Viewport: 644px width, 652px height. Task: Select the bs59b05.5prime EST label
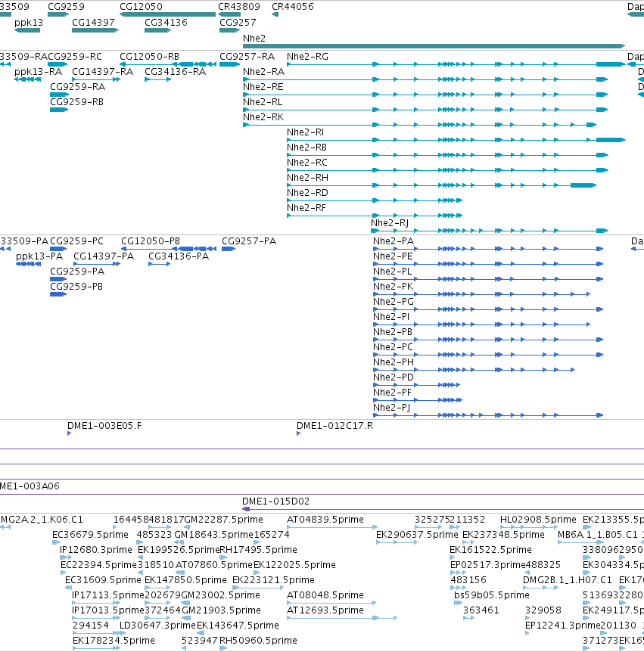coord(492,595)
